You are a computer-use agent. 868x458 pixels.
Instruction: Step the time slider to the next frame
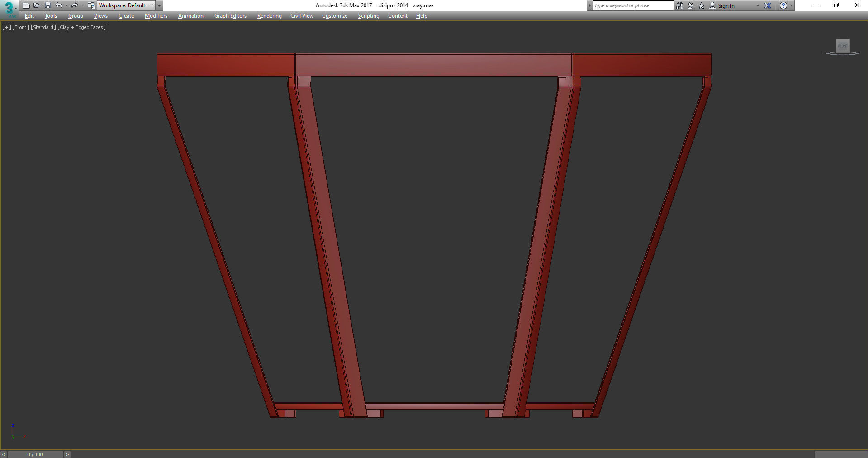pyautogui.click(x=67, y=454)
